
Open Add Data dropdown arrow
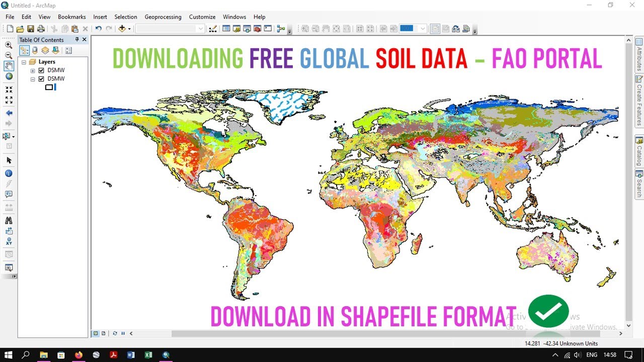tap(129, 29)
